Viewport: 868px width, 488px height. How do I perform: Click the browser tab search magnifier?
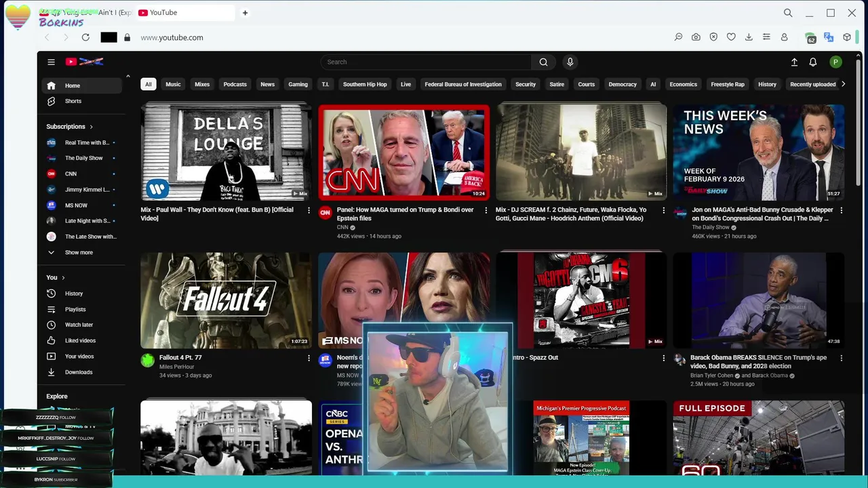[x=788, y=12]
